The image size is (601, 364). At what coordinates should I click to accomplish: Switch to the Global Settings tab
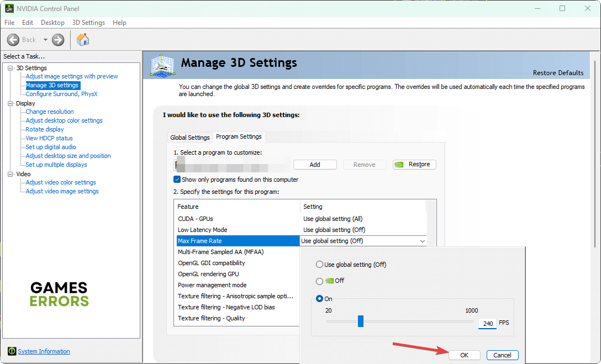[190, 138]
